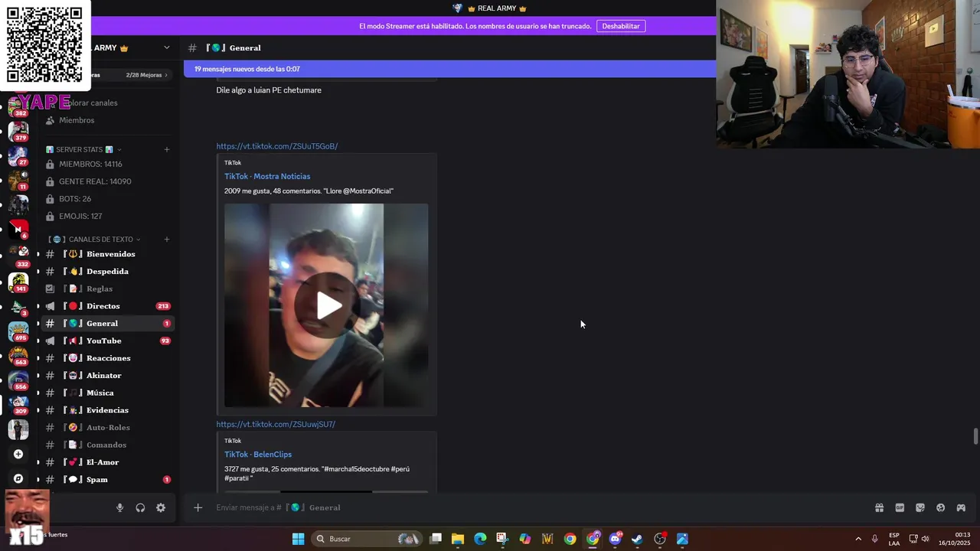Click the 19 mensajes nuevos banner
The height and width of the screenshot is (551, 980).
coord(449,69)
